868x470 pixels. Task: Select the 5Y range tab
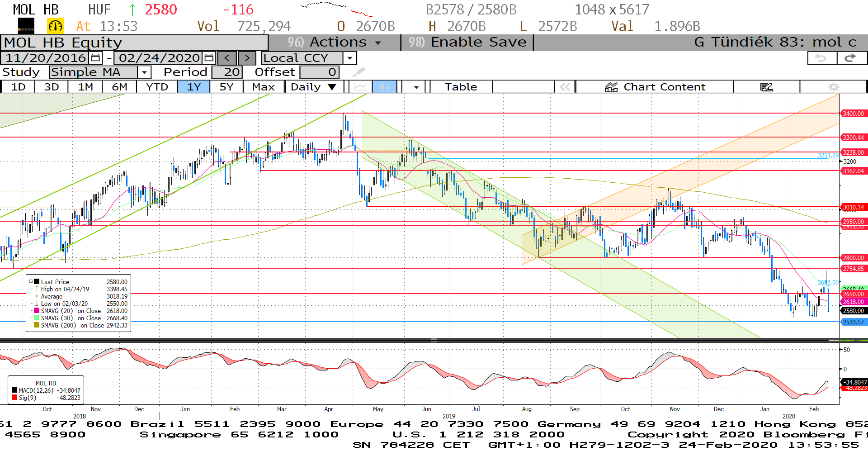click(226, 87)
